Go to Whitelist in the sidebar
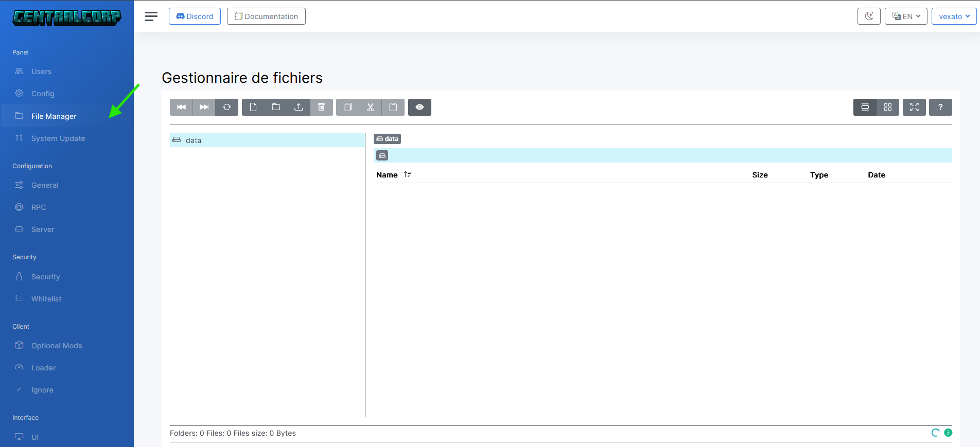Viewport: 980px width, 447px height. 46,299
